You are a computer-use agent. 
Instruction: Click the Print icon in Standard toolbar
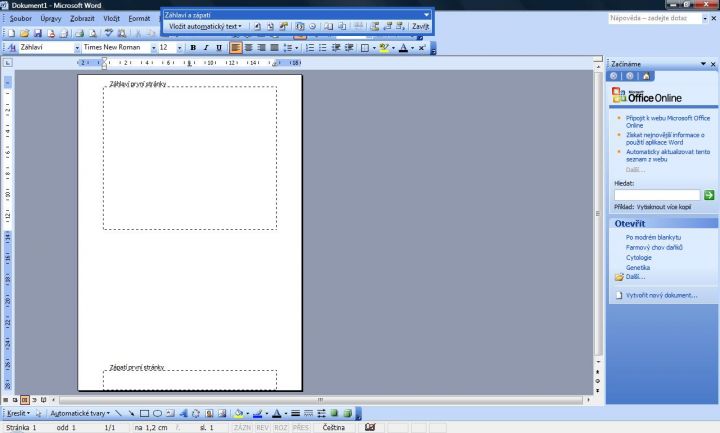click(x=79, y=33)
